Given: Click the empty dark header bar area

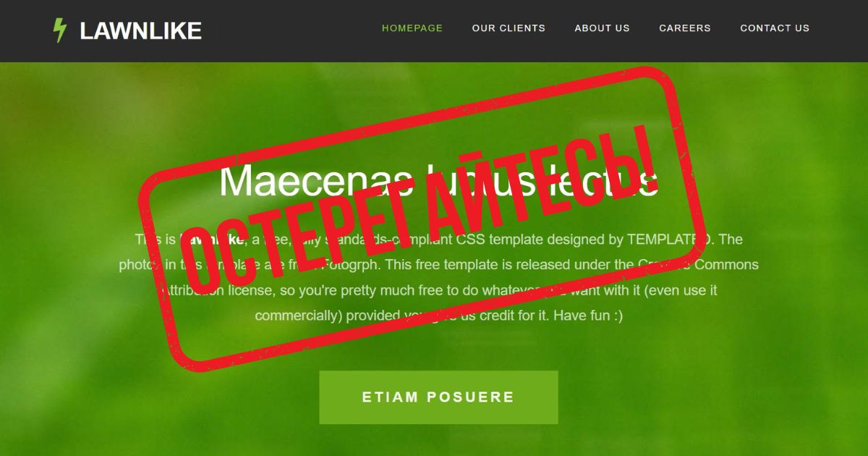Looking at the screenshot, I should (289, 30).
